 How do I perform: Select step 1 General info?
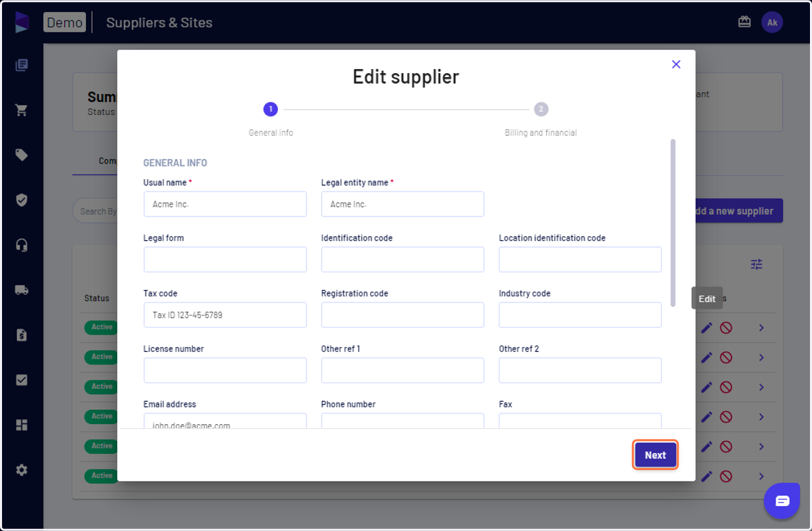coord(271,109)
